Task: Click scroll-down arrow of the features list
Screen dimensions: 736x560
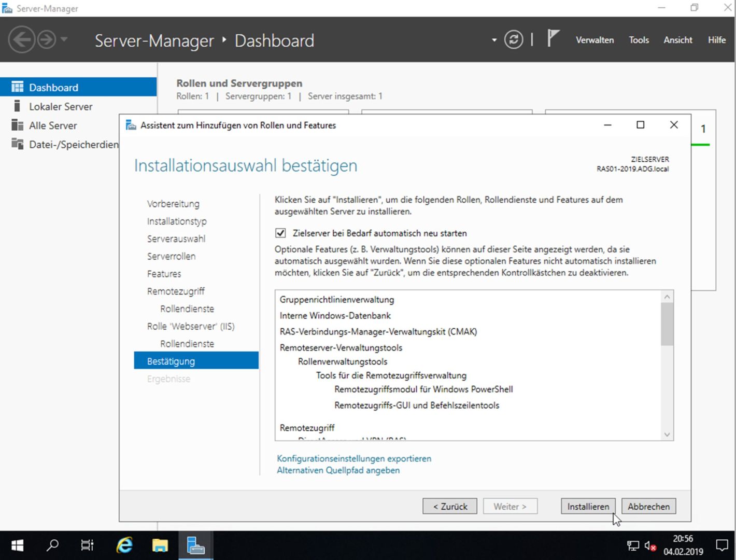Action: 667,435
